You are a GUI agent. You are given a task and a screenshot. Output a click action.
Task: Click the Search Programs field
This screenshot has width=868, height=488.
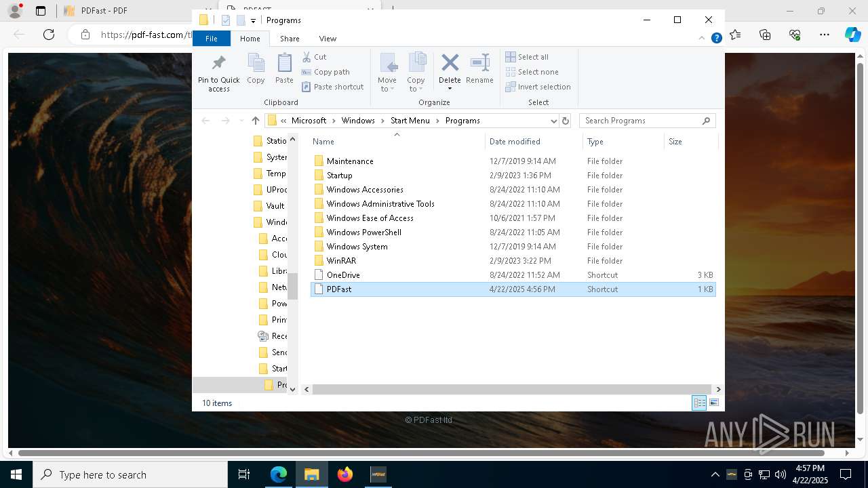(647, 121)
